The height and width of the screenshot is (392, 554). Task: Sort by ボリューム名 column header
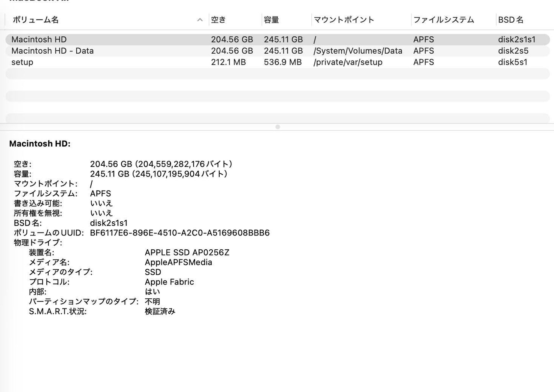pyautogui.click(x=35, y=20)
